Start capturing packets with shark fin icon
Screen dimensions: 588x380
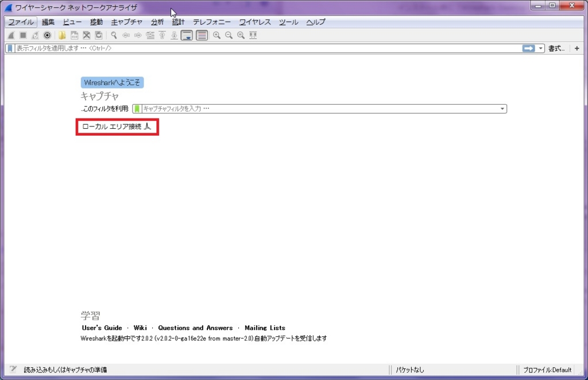11,35
